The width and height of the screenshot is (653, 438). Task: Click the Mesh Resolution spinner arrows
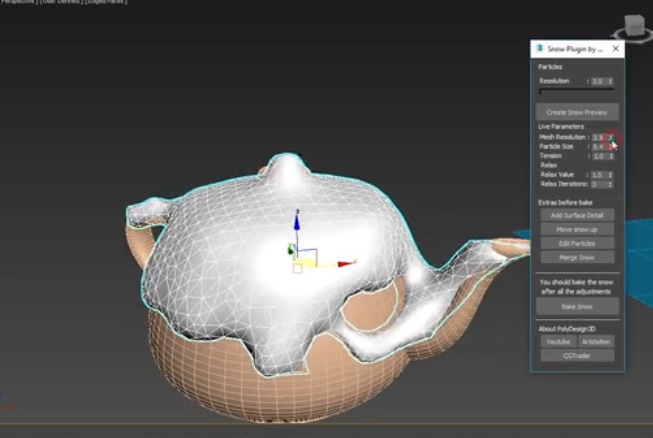[611, 137]
